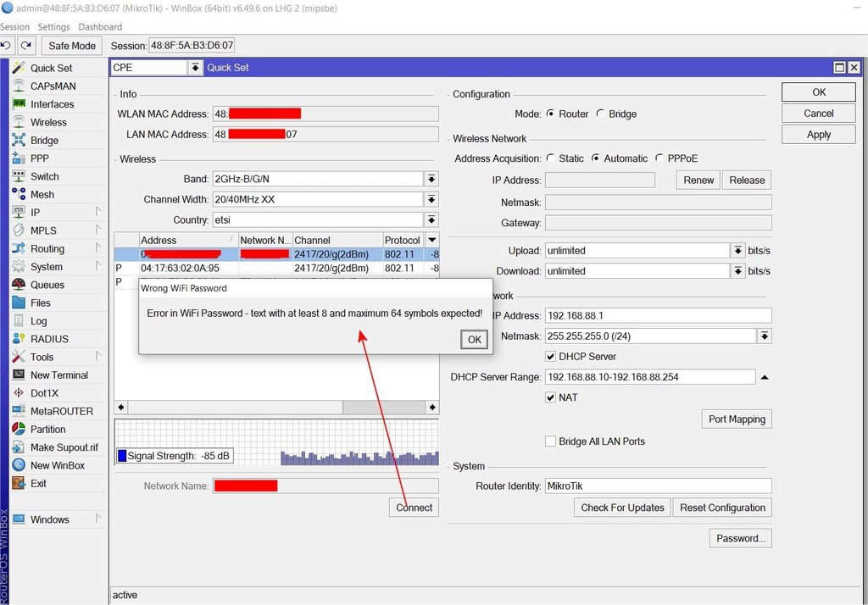The height and width of the screenshot is (605, 868).
Task: Expand IP submenu in sidebar
Action: coord(98,212)
